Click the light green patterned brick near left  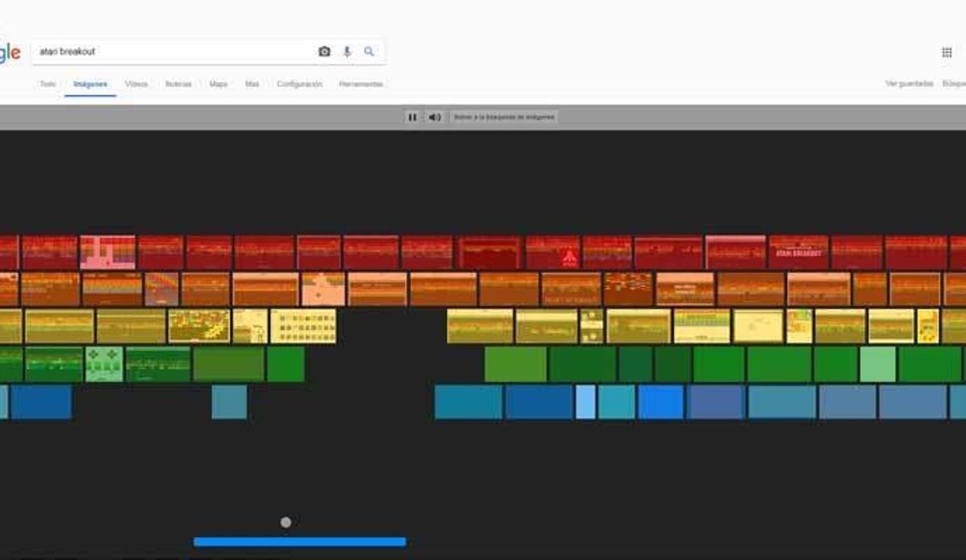click(105, 364)
